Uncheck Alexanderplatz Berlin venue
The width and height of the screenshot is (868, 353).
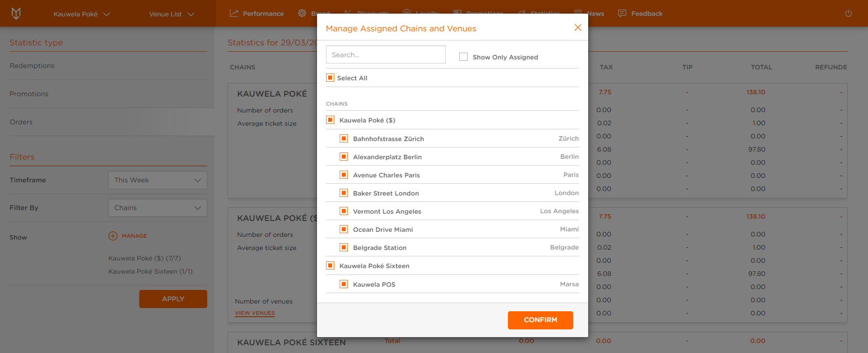click(x=344, y=157)
